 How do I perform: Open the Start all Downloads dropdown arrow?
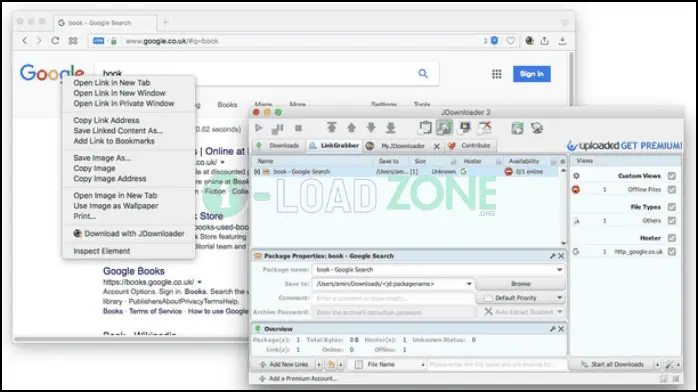pos(657,364)
